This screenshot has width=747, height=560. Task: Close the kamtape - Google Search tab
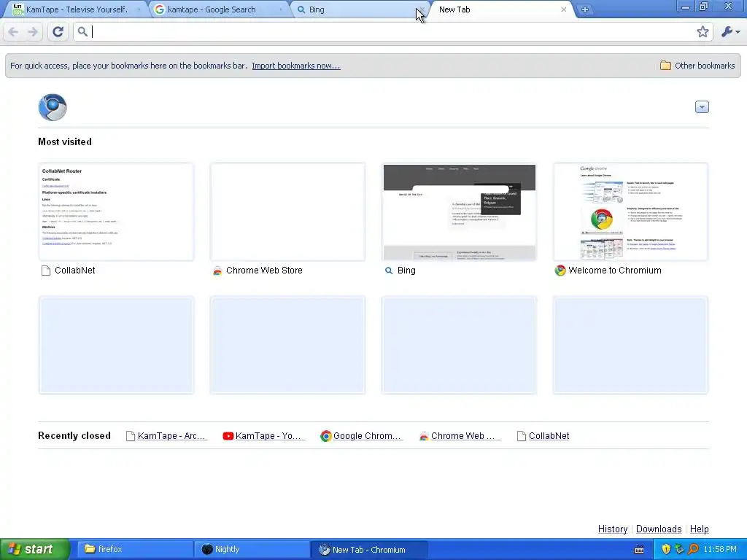281,9
